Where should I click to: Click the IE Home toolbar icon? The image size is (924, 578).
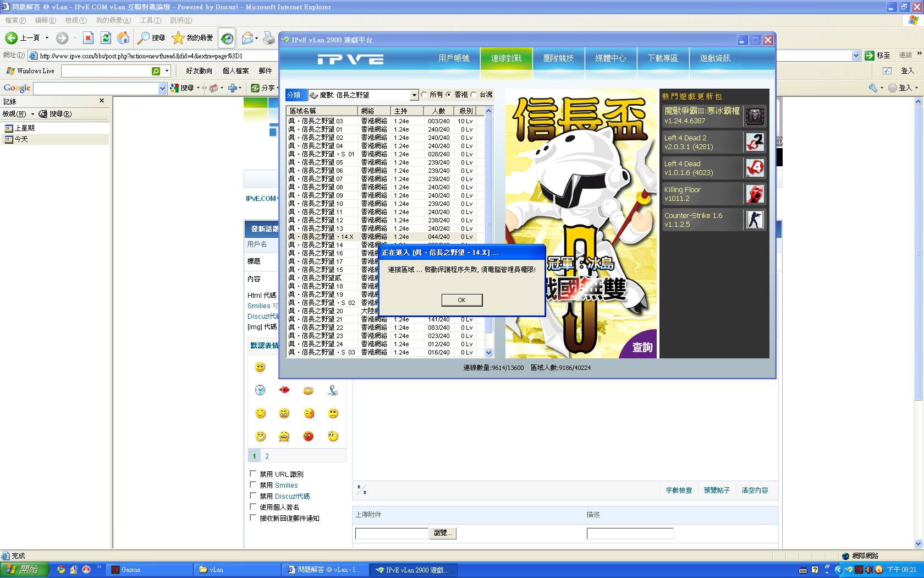coord(124,38)
